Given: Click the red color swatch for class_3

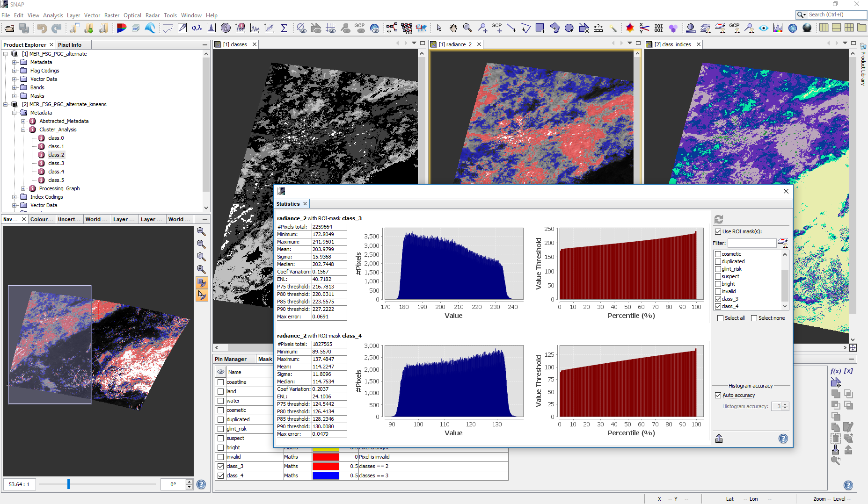Looking at the screenshot, I should 326,466.
